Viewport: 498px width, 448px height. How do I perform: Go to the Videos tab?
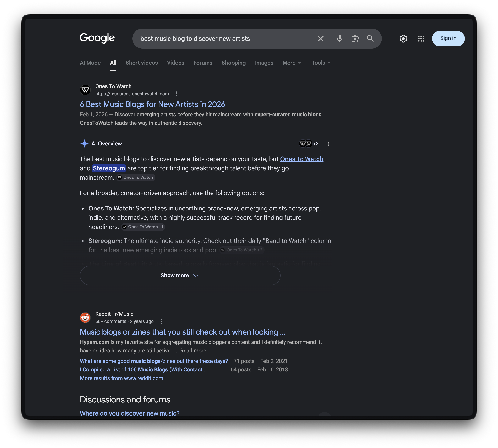pyautogui.click(x=175, y=63)
